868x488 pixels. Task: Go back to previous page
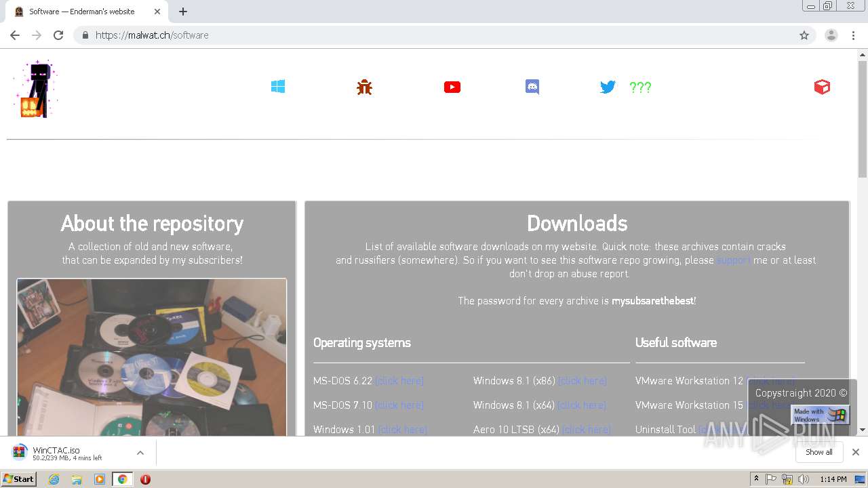point(15,35)
